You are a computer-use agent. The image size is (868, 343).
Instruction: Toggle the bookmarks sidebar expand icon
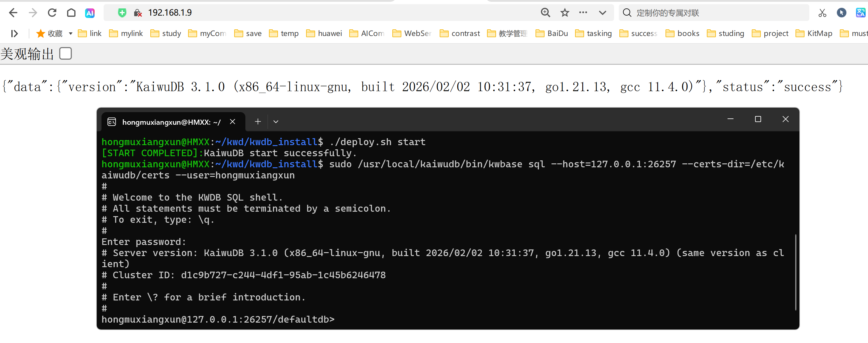(14, 33)
